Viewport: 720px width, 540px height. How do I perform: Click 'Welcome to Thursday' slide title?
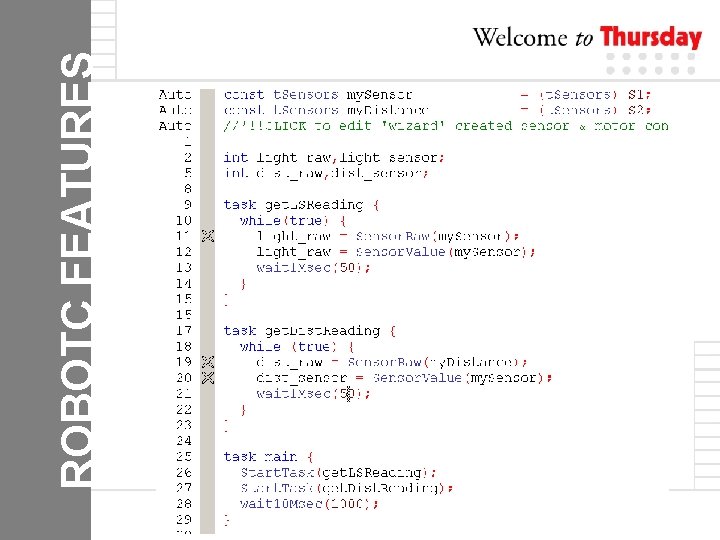(x=587, y=37)
